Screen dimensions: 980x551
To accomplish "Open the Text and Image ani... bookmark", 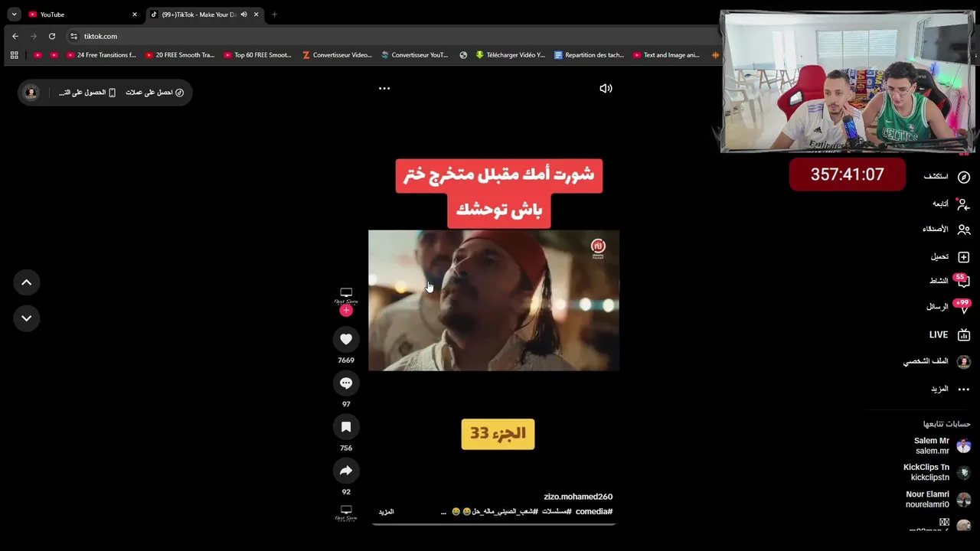I will (666, 55).
